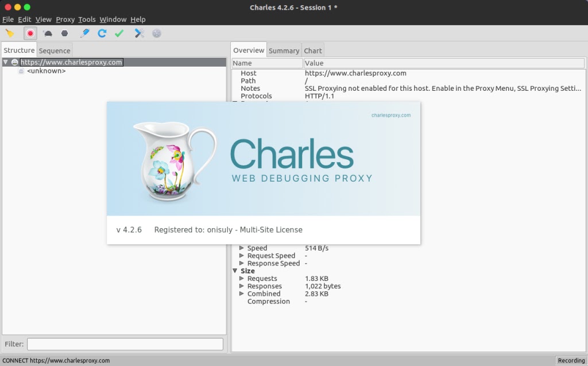Expand the Response Speed row

(242, 263)
